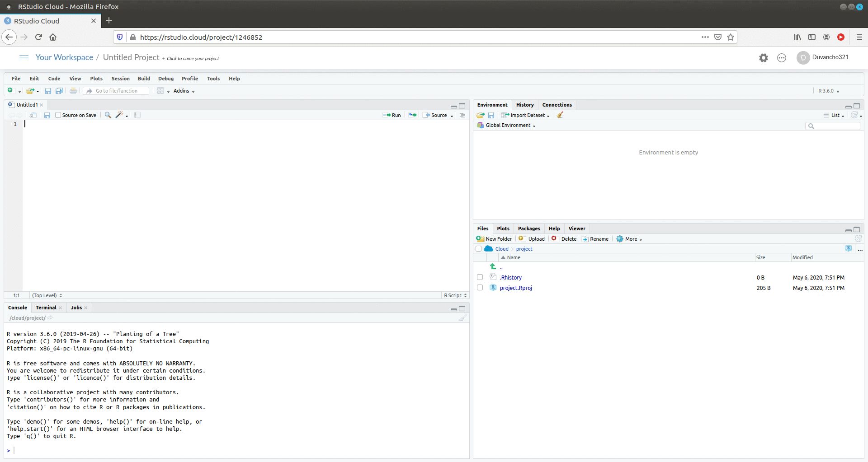This screenshot has width=868, height=462.
Task: Go to parent directory via up-arrow icon
Action: click(x=493, y=266)
